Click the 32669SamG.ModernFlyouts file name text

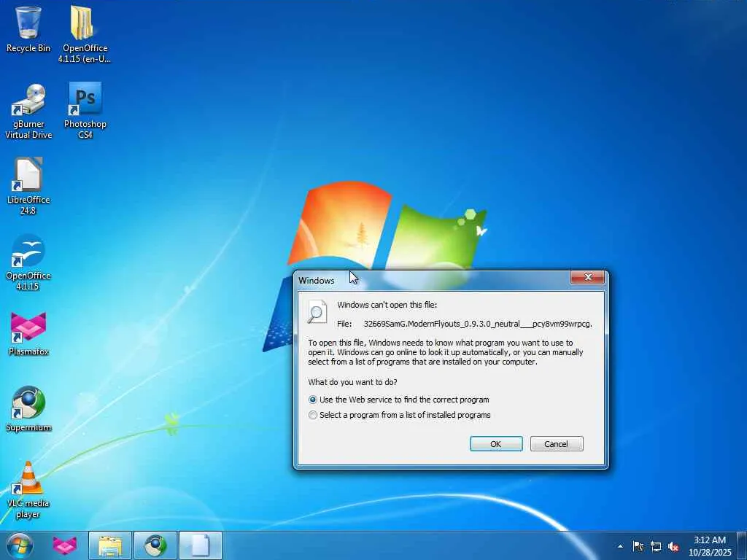click(478, 324)
